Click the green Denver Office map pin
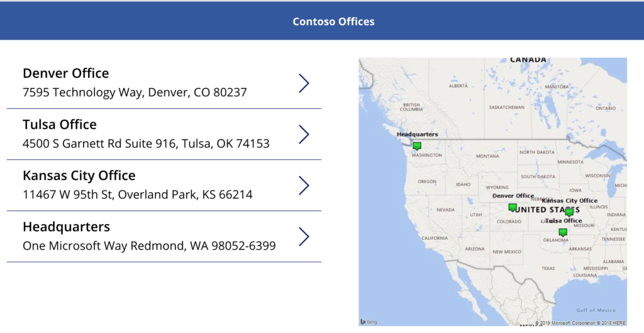The width and height of the screenshot is (644, 333). 513,207
